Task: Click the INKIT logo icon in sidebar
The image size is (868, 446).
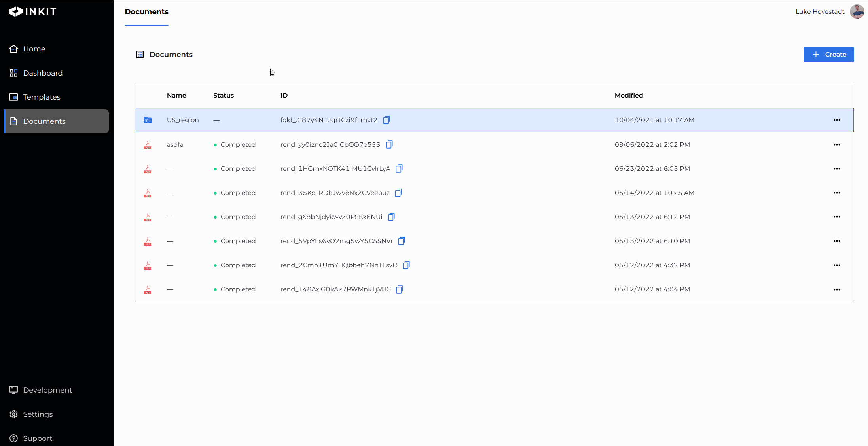Action: point(14,11)
